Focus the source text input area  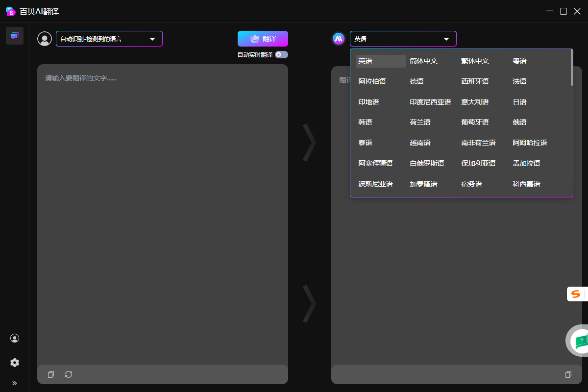pos(163,214)
